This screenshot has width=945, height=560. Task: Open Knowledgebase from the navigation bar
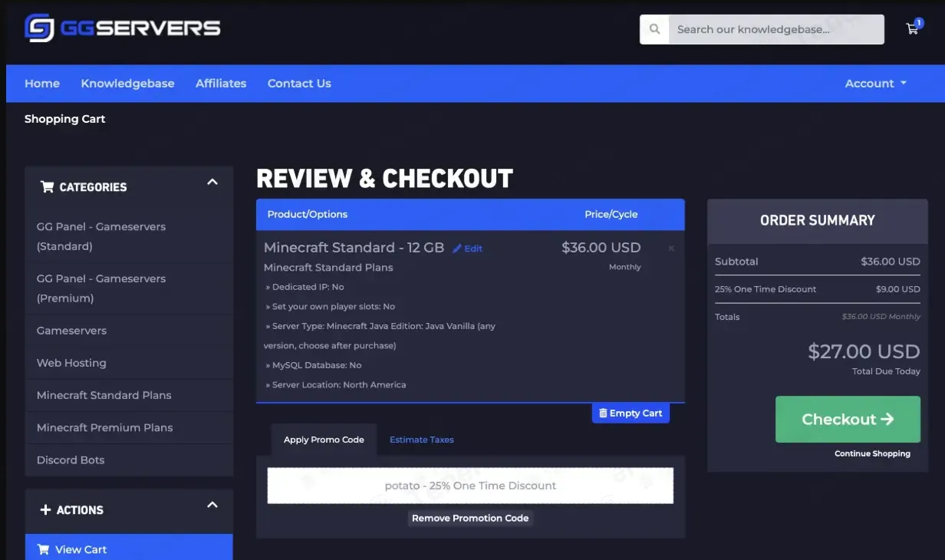[x=127, y=84]
